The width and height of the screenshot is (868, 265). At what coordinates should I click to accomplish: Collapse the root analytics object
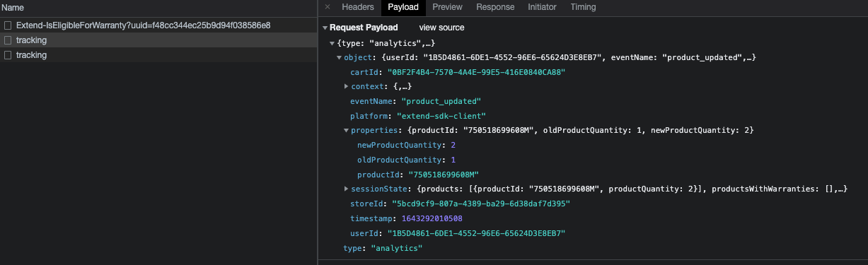tap(332, 44)
